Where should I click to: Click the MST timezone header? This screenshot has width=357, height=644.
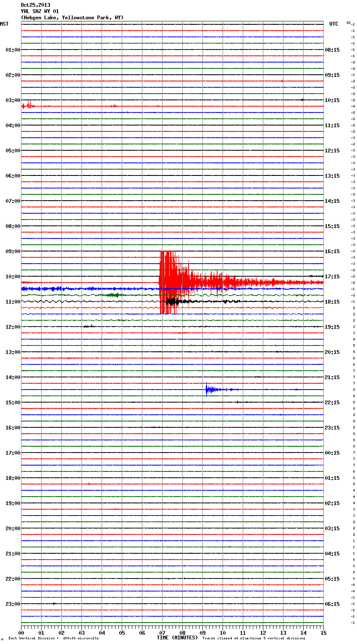(4, 24)
